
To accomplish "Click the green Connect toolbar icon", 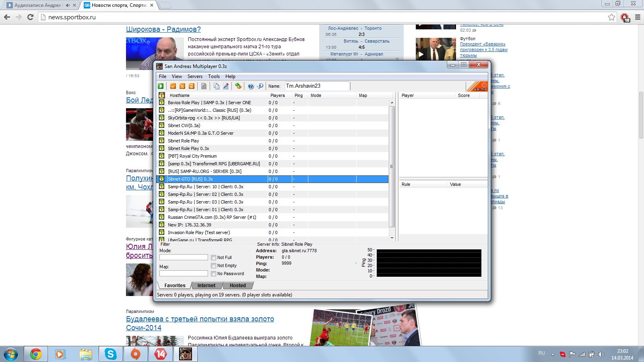I will point(161,86).
